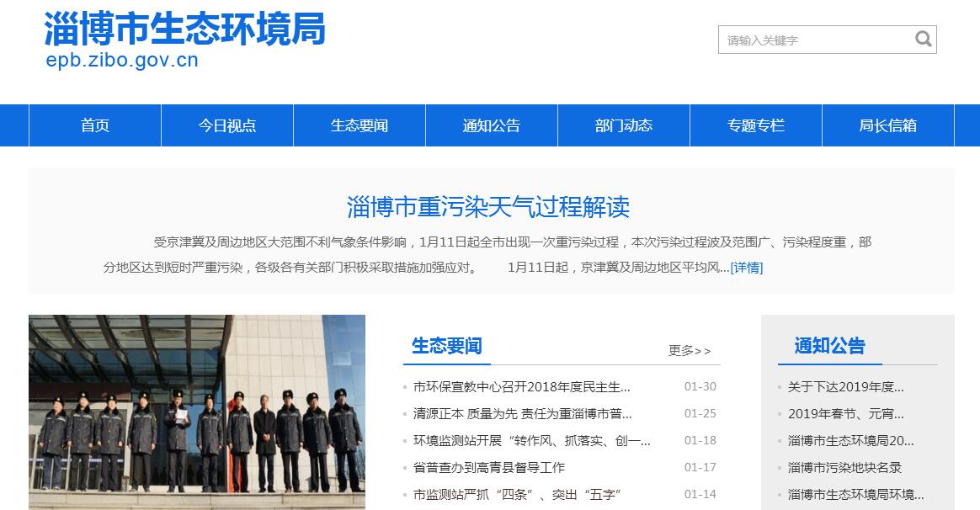Open the 专题专栏 menu item
The height and width of the screenshot is (510, 980).
click(x=756, y=125)
